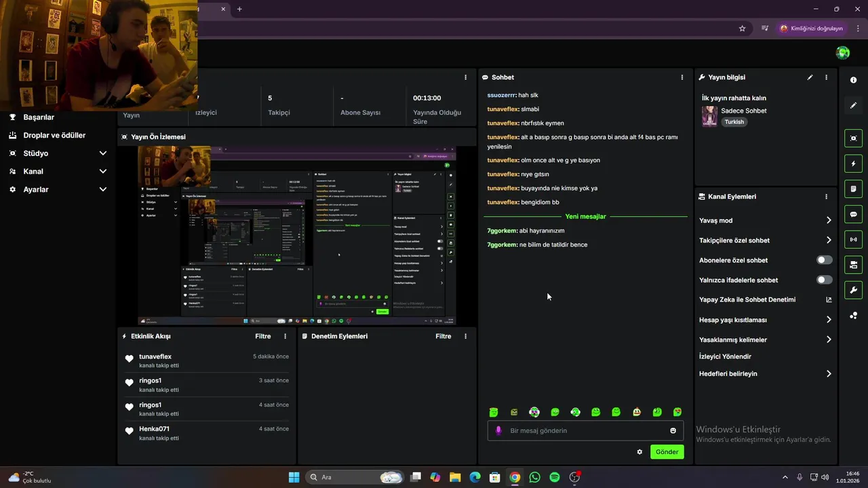868x488 pixels.
Task: Open WhatsApp from the taskbar
Action: click(535, 477)
